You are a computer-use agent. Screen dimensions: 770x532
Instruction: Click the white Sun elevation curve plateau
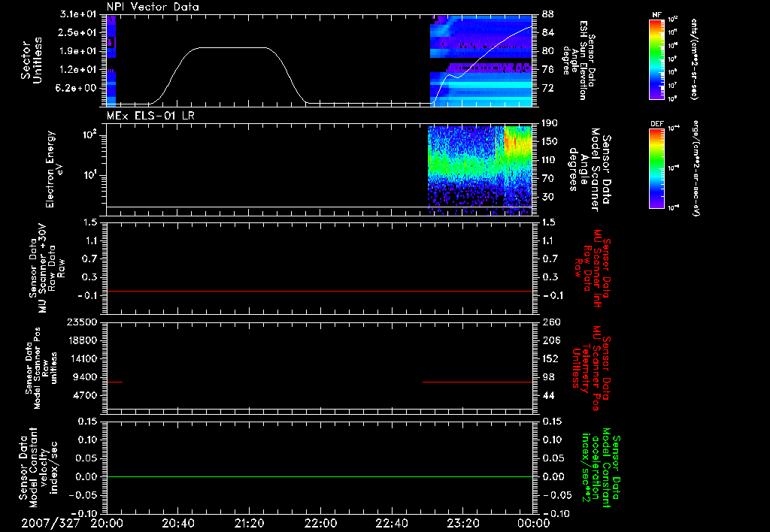point(232,47)
